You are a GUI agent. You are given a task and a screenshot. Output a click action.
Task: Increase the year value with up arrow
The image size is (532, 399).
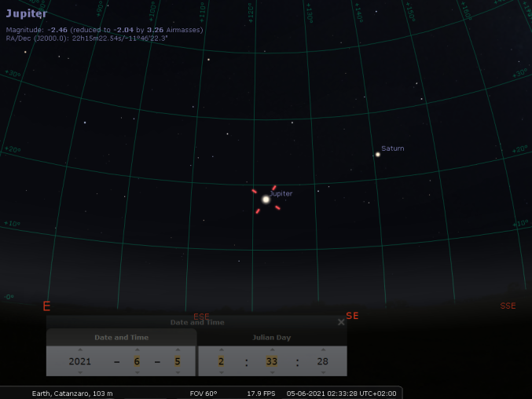[x=80, y=350]
